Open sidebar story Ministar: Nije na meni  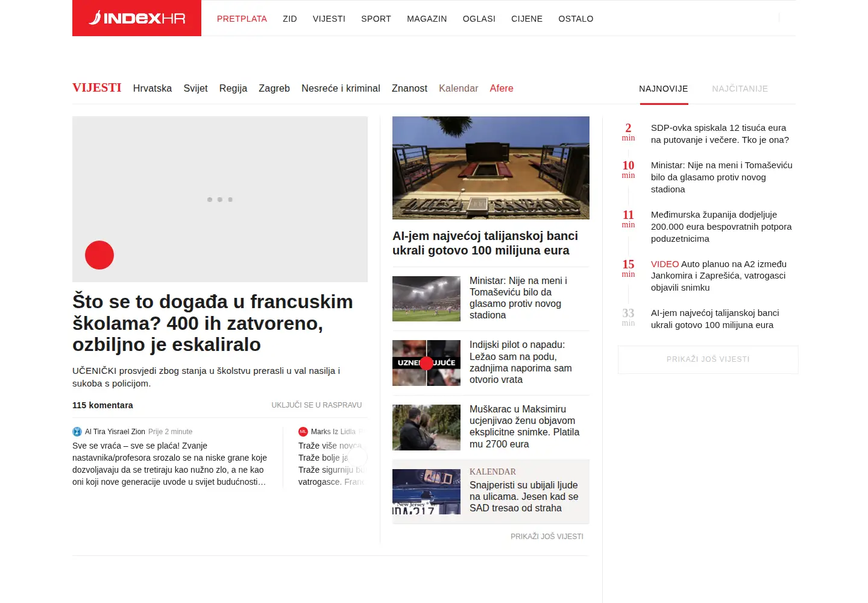point(722,177)
